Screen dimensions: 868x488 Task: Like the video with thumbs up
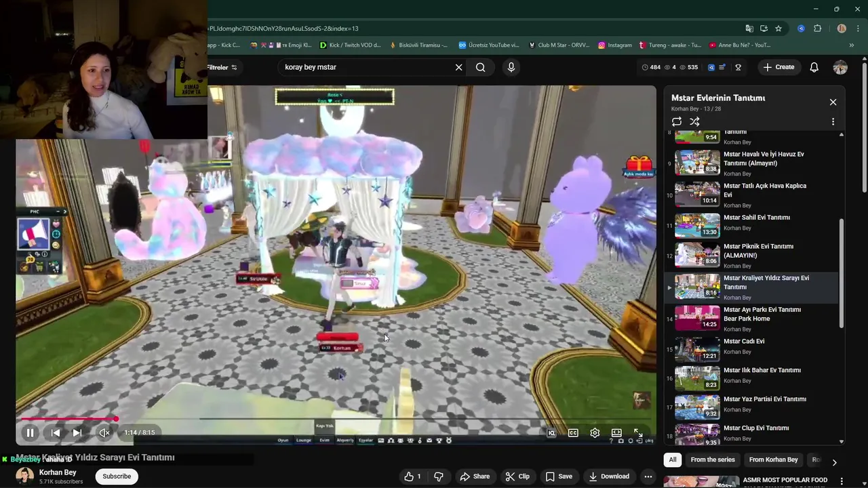412,476
